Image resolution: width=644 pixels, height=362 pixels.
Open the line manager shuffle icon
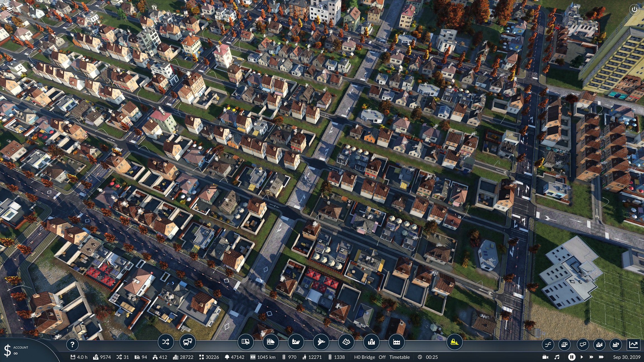165,342
